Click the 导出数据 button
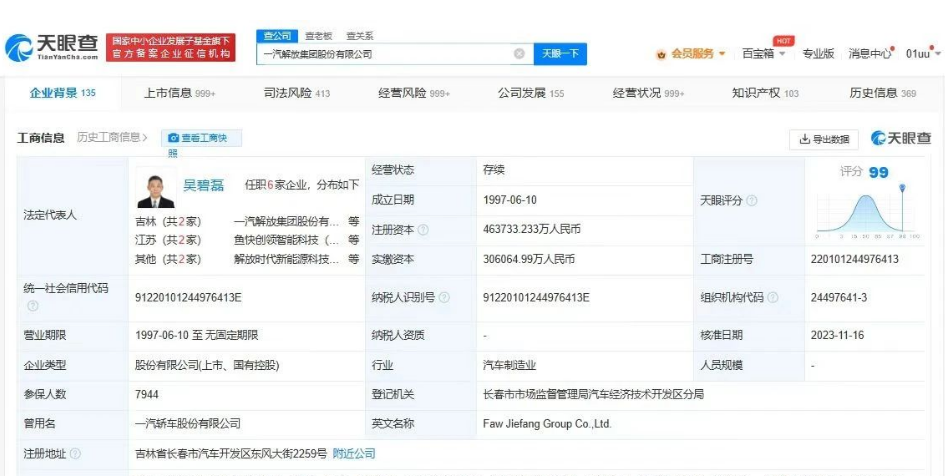This screenshot has width=945, height=476. point(824,139)
